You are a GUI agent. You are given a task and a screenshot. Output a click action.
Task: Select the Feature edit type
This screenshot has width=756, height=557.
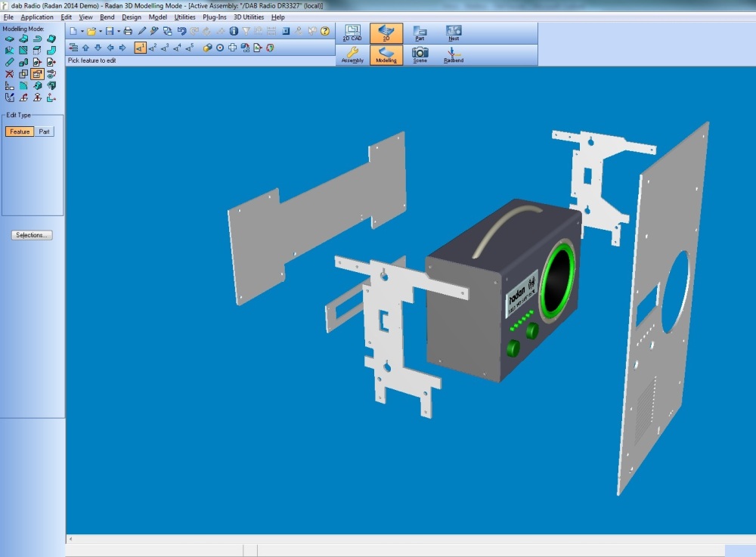[20, 132]
